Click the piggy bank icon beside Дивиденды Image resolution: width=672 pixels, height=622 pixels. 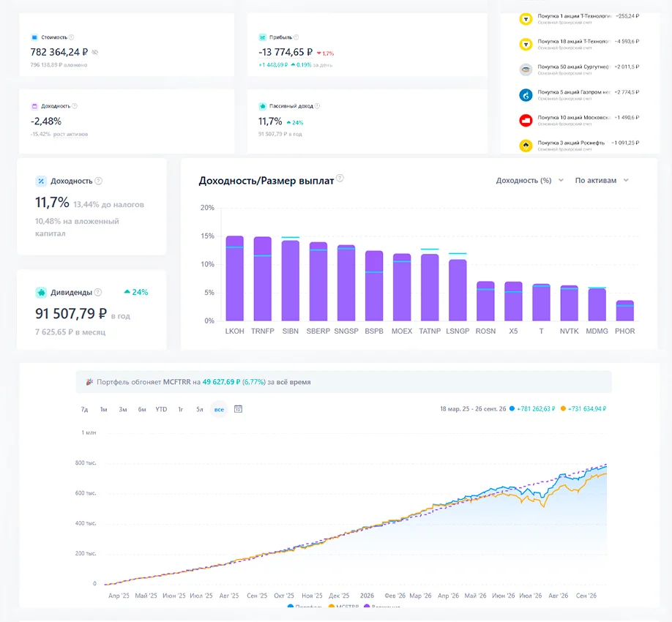point(41,293)
